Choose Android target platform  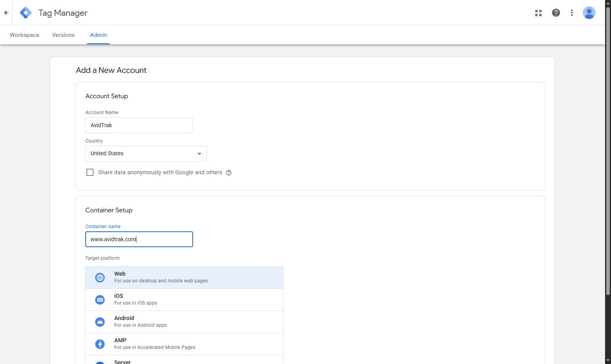point(184,322)
